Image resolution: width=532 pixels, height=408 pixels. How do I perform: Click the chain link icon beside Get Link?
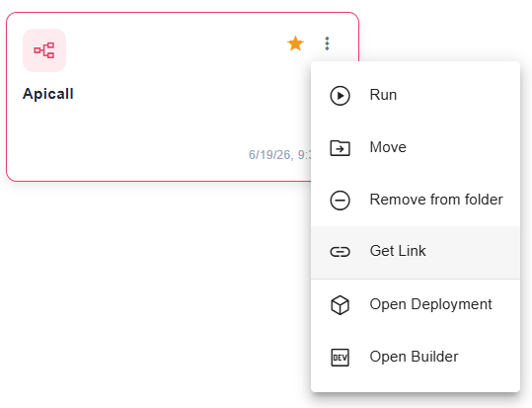(340, 252)
